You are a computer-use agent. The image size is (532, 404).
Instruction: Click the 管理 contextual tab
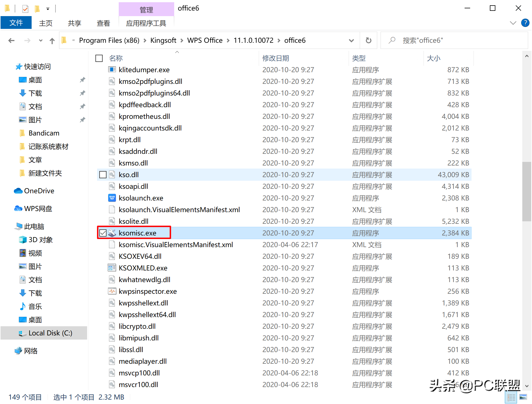click(x=146, y=10)
